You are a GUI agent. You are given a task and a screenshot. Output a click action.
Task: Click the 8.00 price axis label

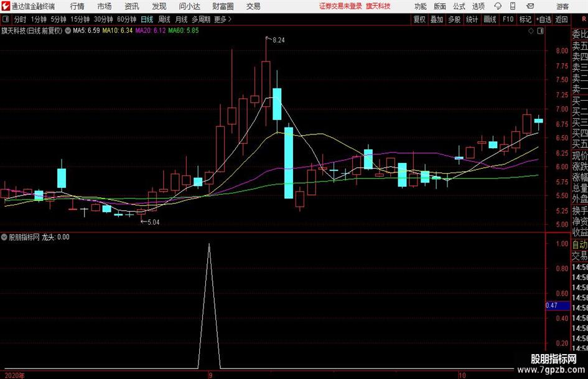(562, 51)
